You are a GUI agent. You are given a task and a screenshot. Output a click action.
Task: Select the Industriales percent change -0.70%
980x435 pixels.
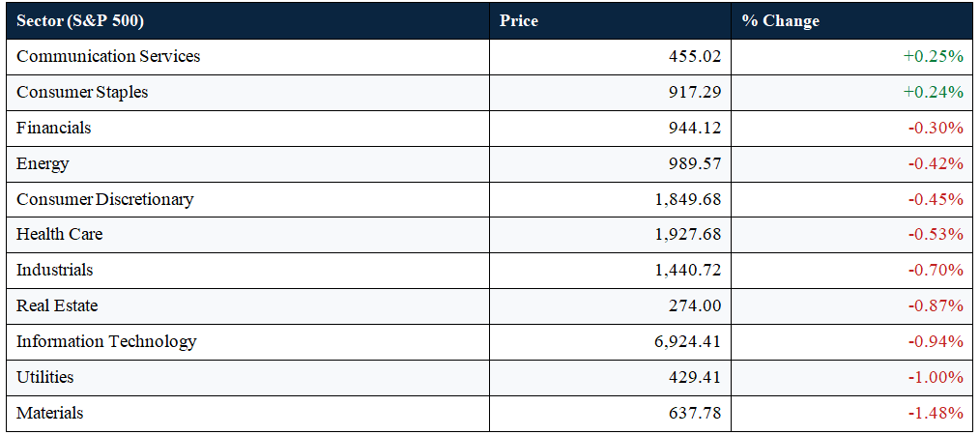[936, 270]
